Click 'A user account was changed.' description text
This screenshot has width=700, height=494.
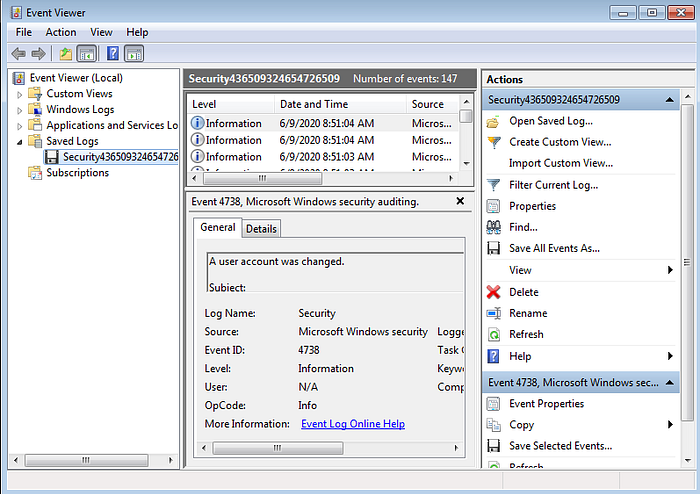(277, 262)
